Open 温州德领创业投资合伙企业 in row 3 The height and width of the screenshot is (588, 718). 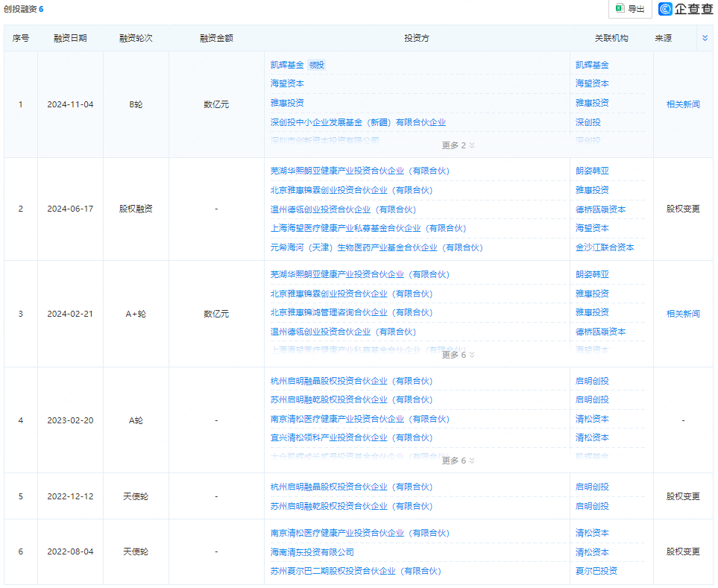[x=344, y=332]
